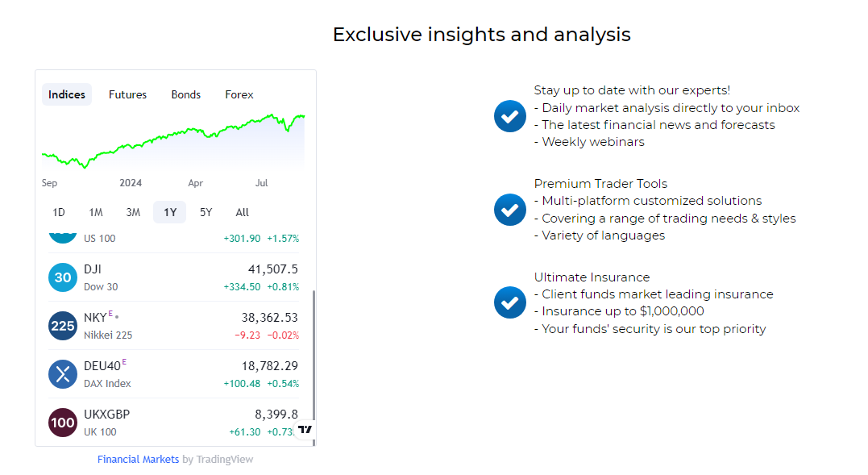Viewport: 868px width, 475px height.
Task: Click checkmark icon beside expert insights
Action: 509,116
